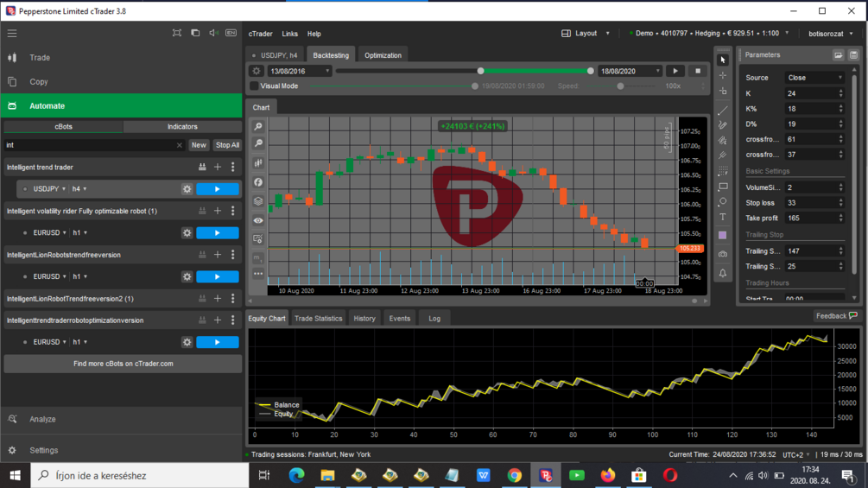Open settings of USDJPY h4 instance
Image resolution: width=868 pixels, height=488 pixels.
187,189
